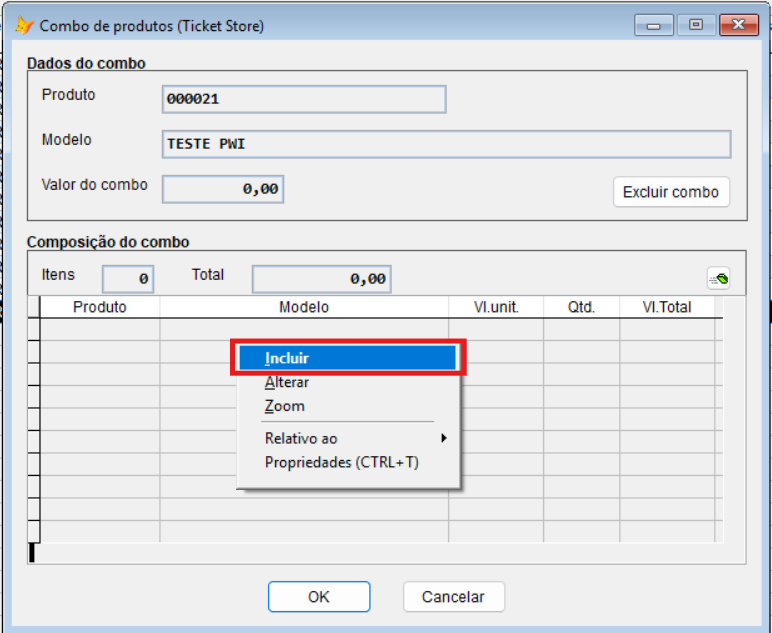Focus the Modelo field TESTE PWI
This screenshot has height=633, width=772.
pyautogui.click(x=446, y=144)
